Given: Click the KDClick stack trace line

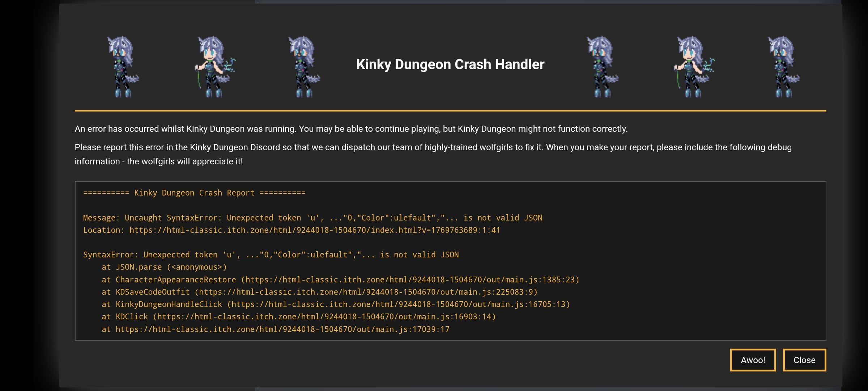Looking at the screenshot, I should 298,317.
